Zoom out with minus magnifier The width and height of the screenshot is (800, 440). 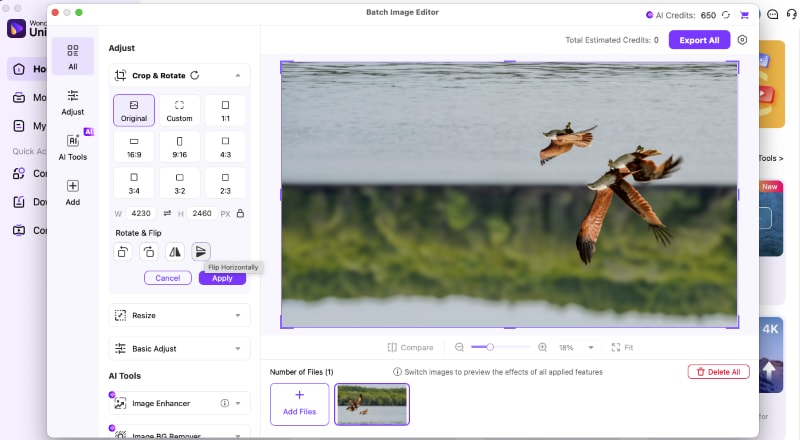[459, 347]
